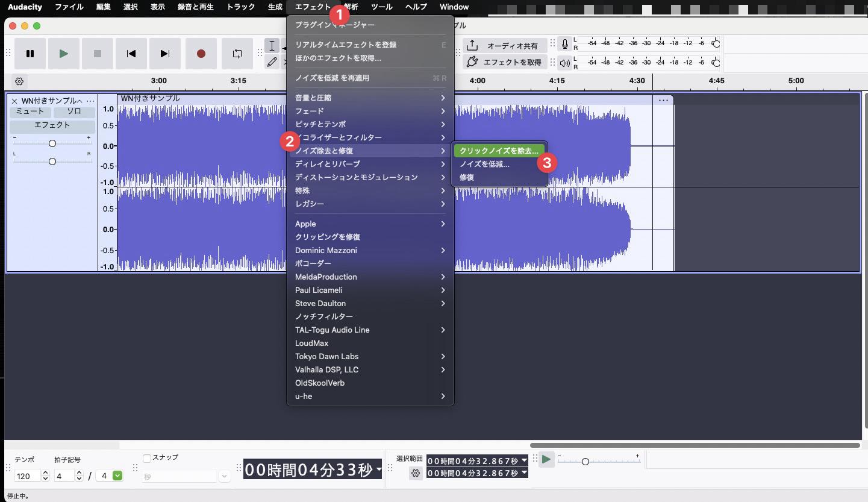
Task: Click the tempo input field showing 120
Action: tap(27, 476)
